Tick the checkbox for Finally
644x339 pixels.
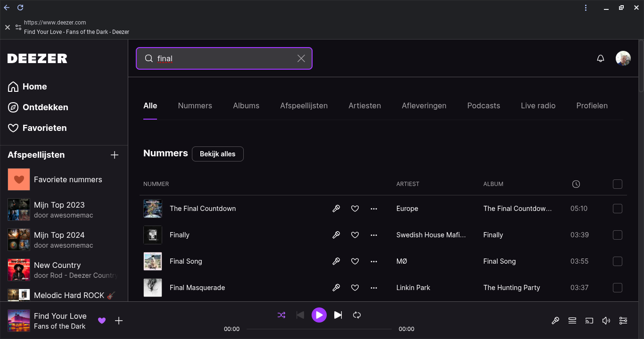(x=618, y=235)
